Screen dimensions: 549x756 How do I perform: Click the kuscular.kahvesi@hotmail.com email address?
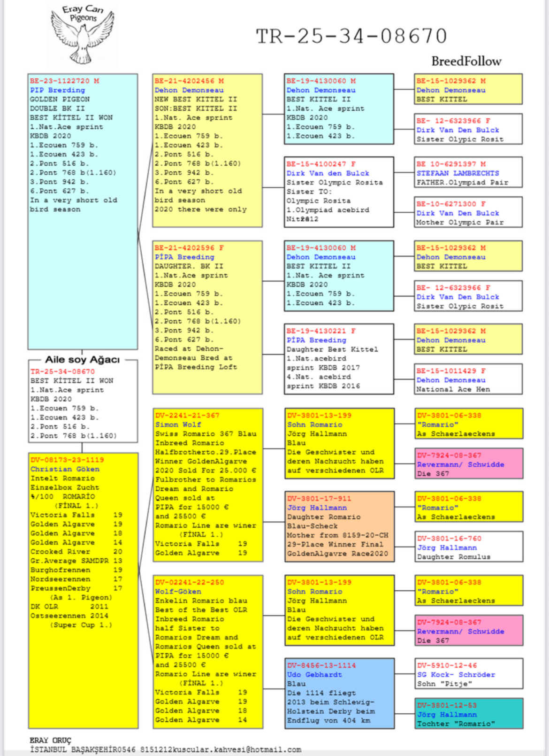coord(244,749)
